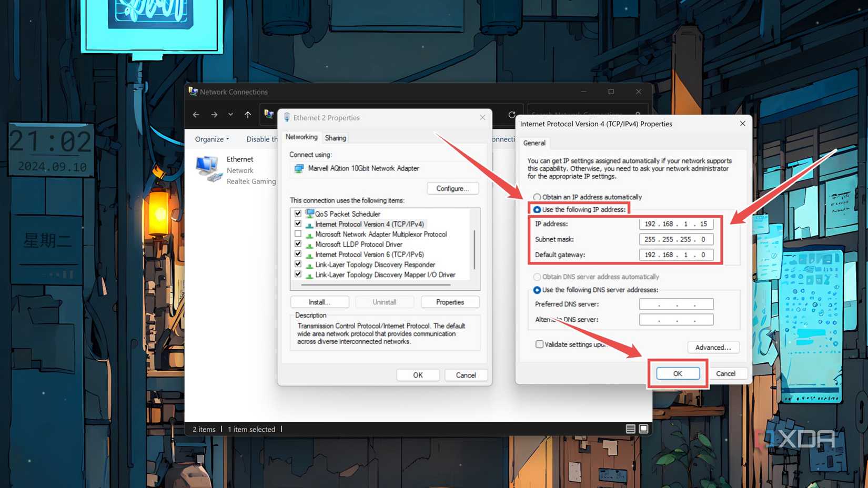Select the QoS Packet Scheduler list item
Viewport: 868px width, 488px height.
[x=347, y=214]
